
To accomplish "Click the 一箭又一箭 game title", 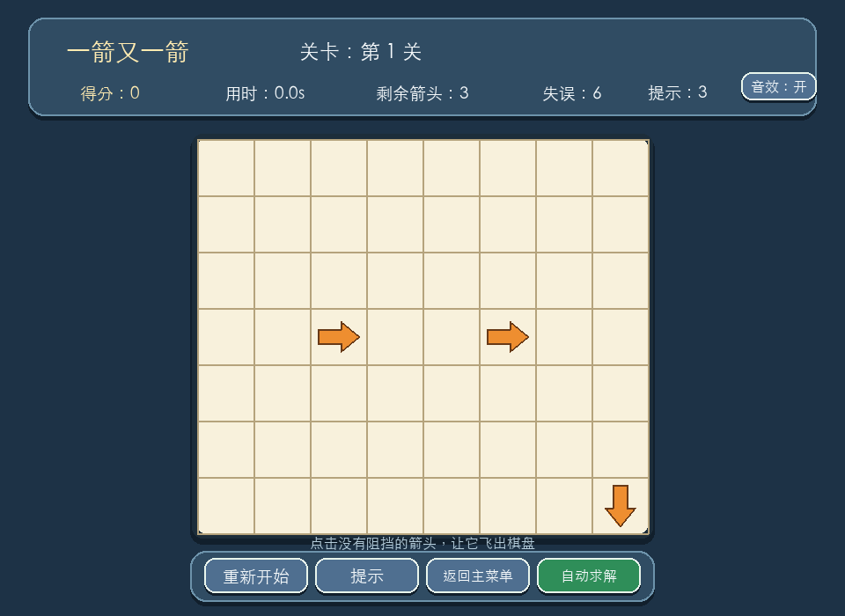I will (x=128, y=52).
